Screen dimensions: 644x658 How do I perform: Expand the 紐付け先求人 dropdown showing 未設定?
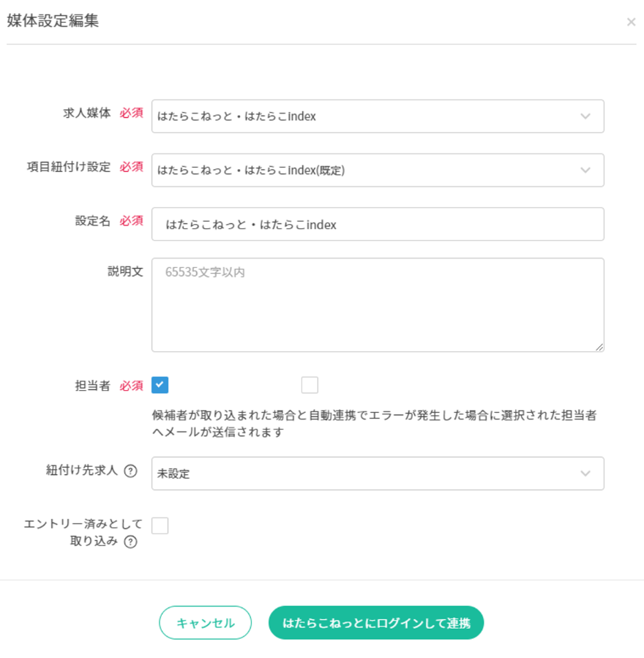378,474
